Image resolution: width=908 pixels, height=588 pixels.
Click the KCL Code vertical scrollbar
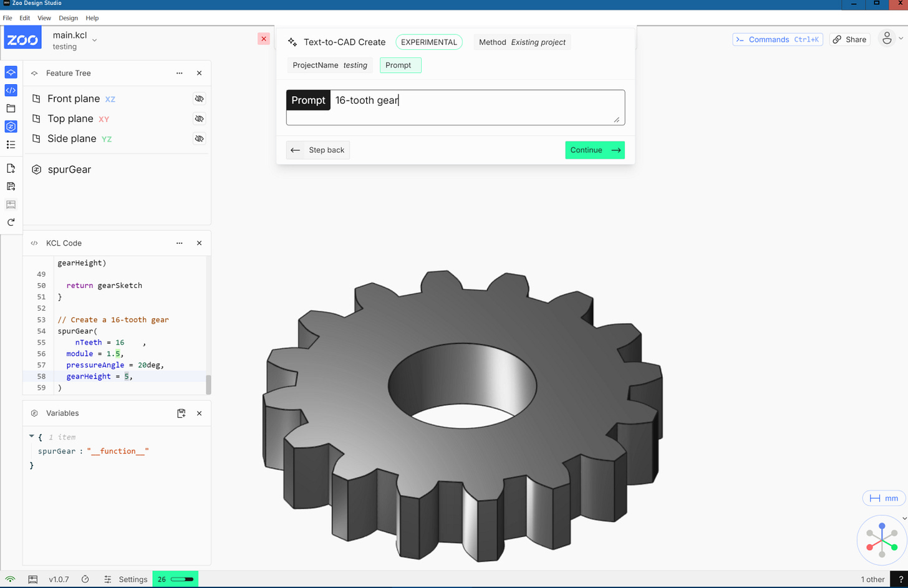(x=208, y=385)
